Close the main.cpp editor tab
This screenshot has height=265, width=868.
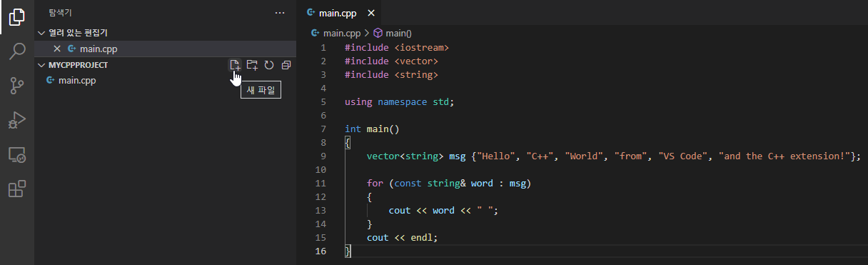370,13
